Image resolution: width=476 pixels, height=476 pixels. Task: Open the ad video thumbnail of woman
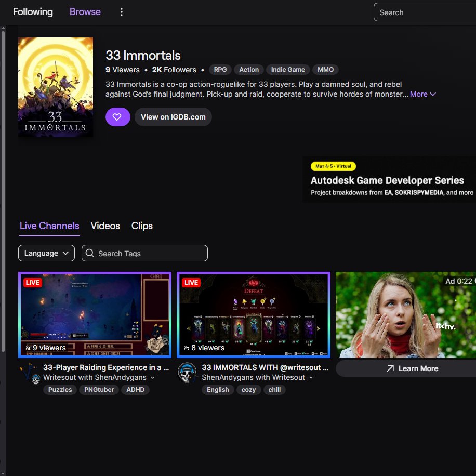[x=406, y=315]
